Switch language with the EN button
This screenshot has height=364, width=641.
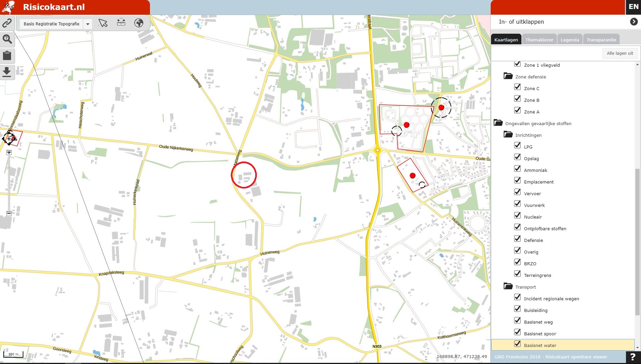[x=633, y=7]
